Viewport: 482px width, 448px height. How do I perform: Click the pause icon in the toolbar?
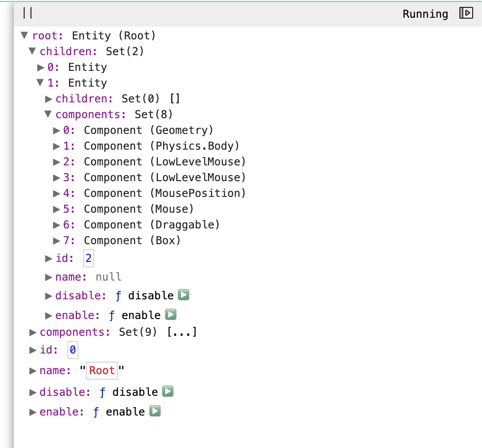(x=28, y=13)
